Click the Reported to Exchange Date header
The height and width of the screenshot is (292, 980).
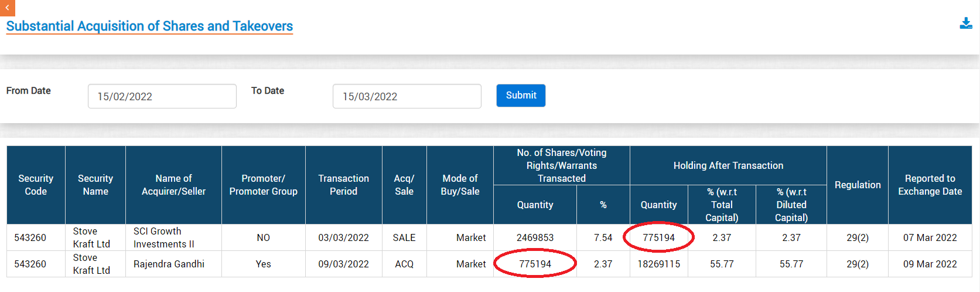pos(930,185)
